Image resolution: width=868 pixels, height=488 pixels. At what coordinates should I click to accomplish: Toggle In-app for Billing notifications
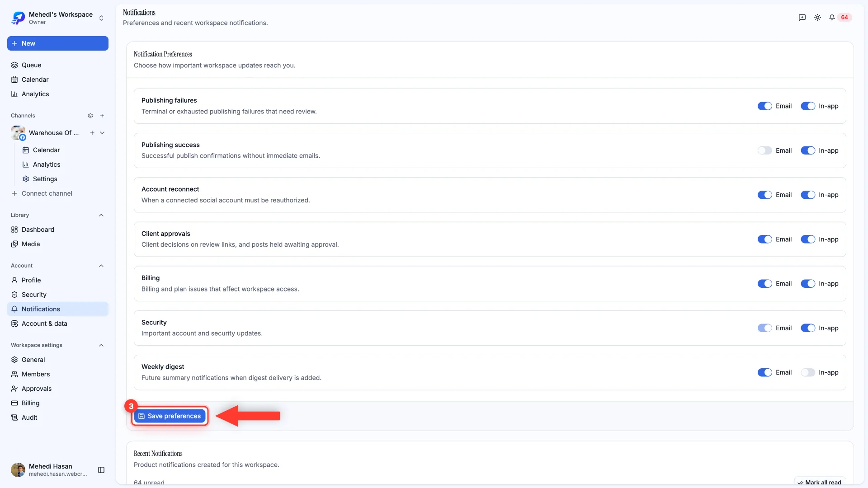coord(808,284)
